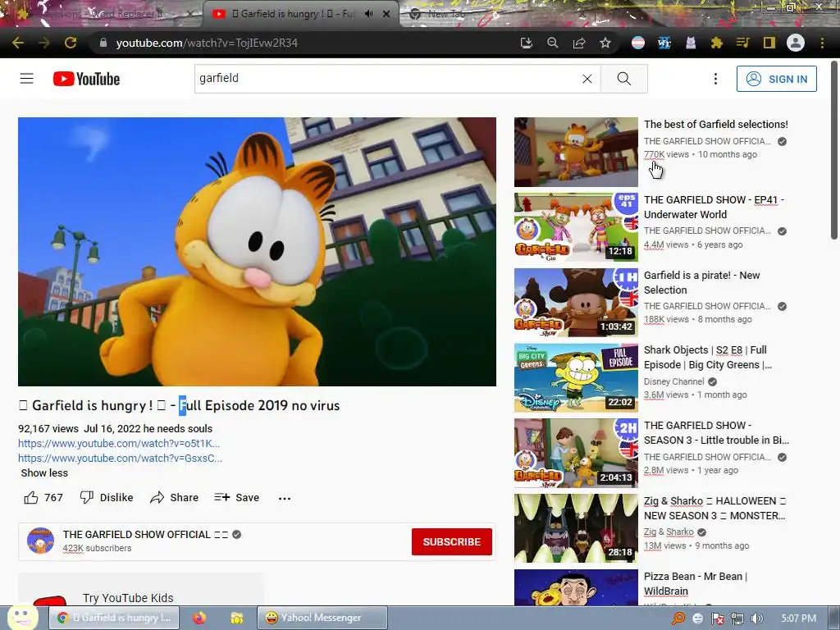Image resolution: width=840 pixels, height=630 pixels.
Task: Open Shark Objects Big City Greens thumbnail
Action: (576, 377)
